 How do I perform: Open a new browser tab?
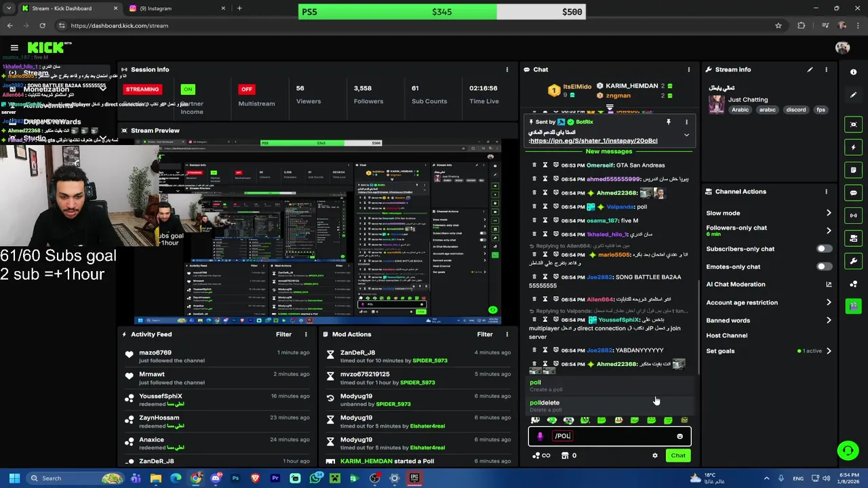coord(239,8)
